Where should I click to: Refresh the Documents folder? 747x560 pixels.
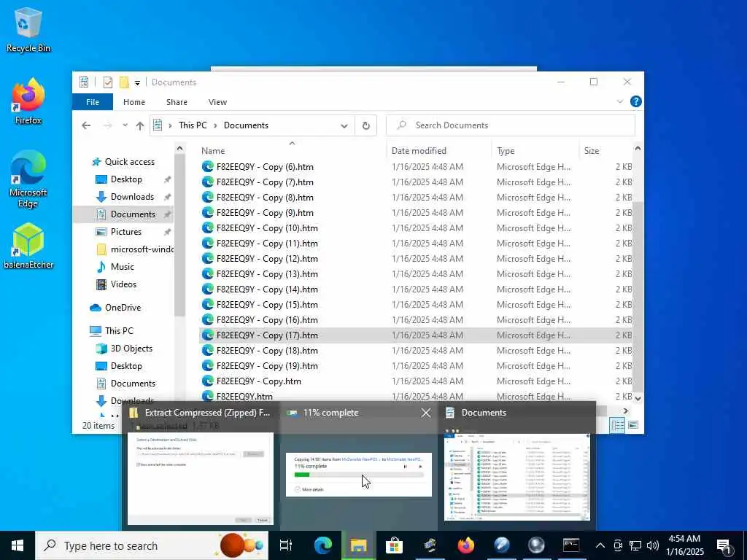click(366, 125)
